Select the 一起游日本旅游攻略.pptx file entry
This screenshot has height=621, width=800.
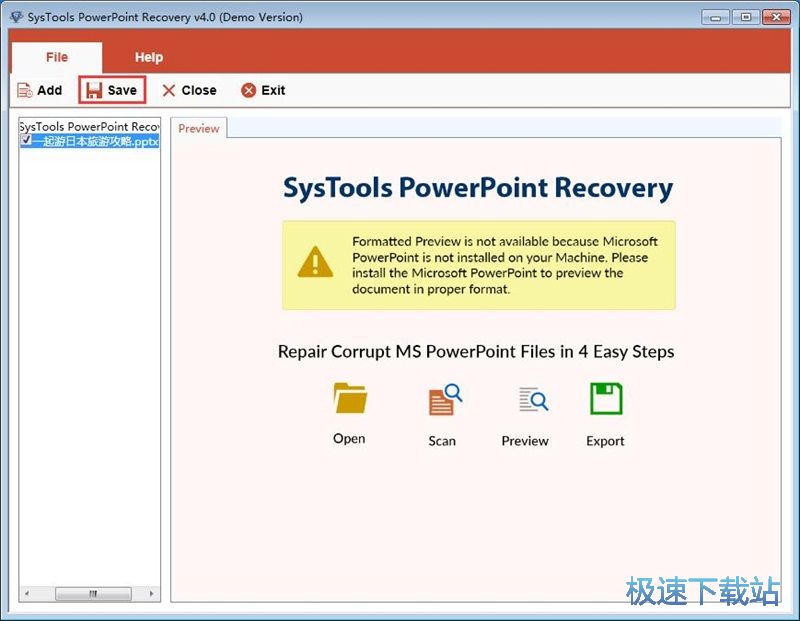click(95, 141)
